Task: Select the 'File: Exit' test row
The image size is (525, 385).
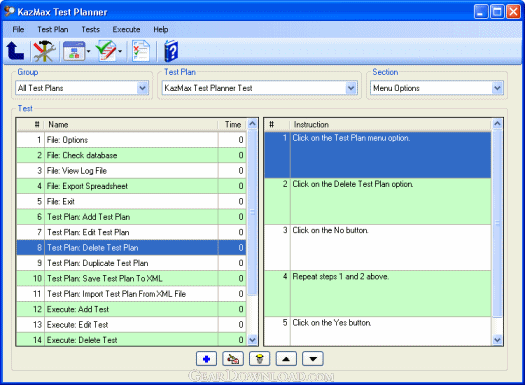Action: click(x=131, y=202)
